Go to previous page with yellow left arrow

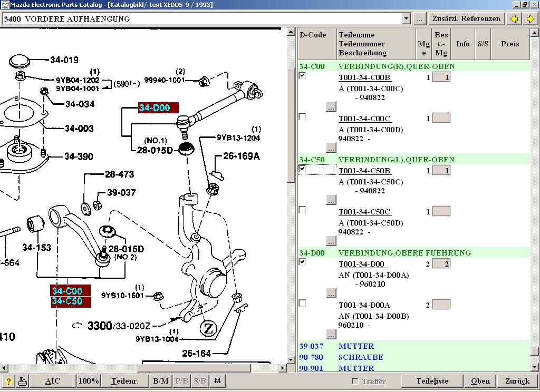(515, 19)
